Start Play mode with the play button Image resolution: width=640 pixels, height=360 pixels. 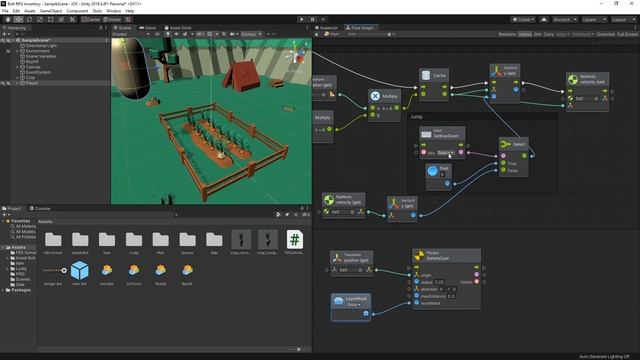[302, 19]
